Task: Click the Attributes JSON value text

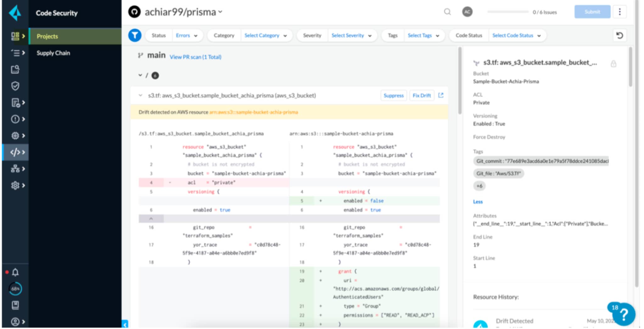Action: [540, 224]
